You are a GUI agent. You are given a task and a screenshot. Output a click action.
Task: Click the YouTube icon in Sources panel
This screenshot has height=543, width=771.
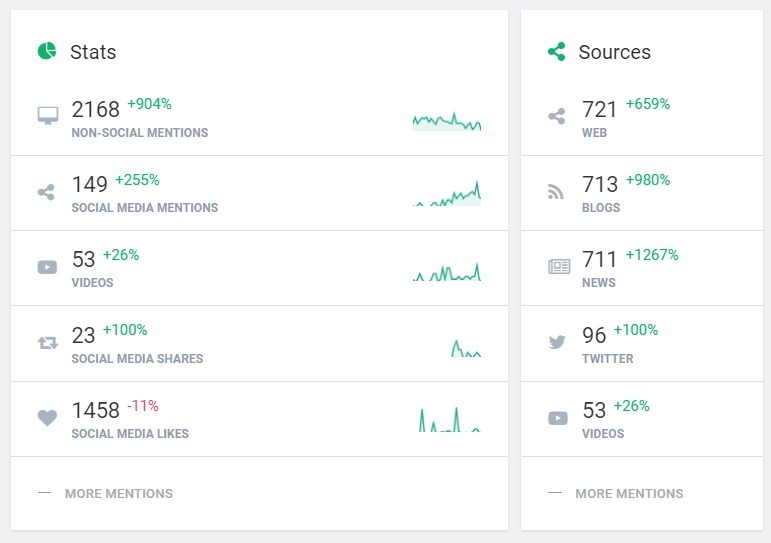[x=558, y=417]
